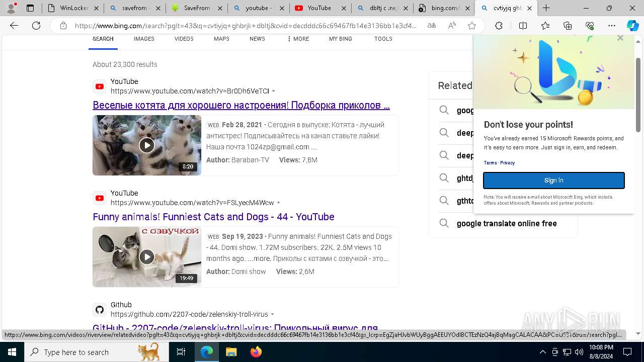Add this page to favorites star
Image resolution: width=644 pixels, height=362 pixels.
coord(471,26)
